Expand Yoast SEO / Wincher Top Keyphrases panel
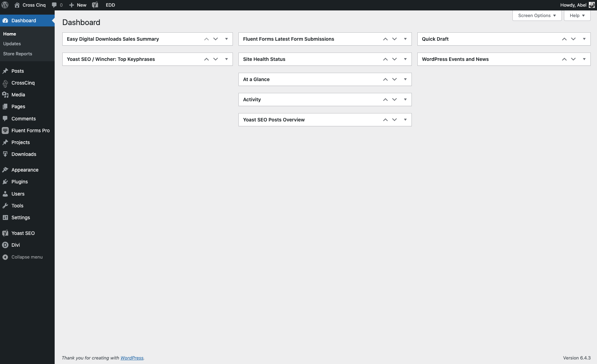597x364 pixels. tap(226, 59)
